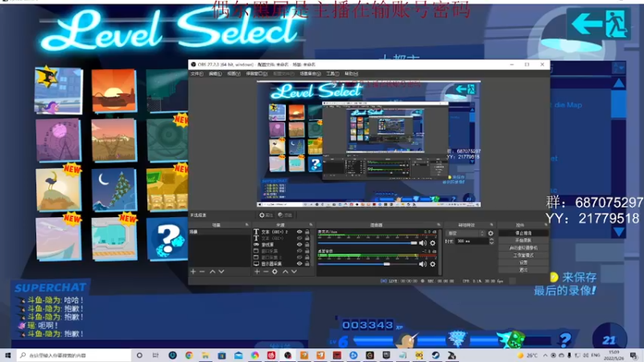Expand Audio Mixer dock popout icon
This screenshot has width=644, height=362.
click(439, 225)
